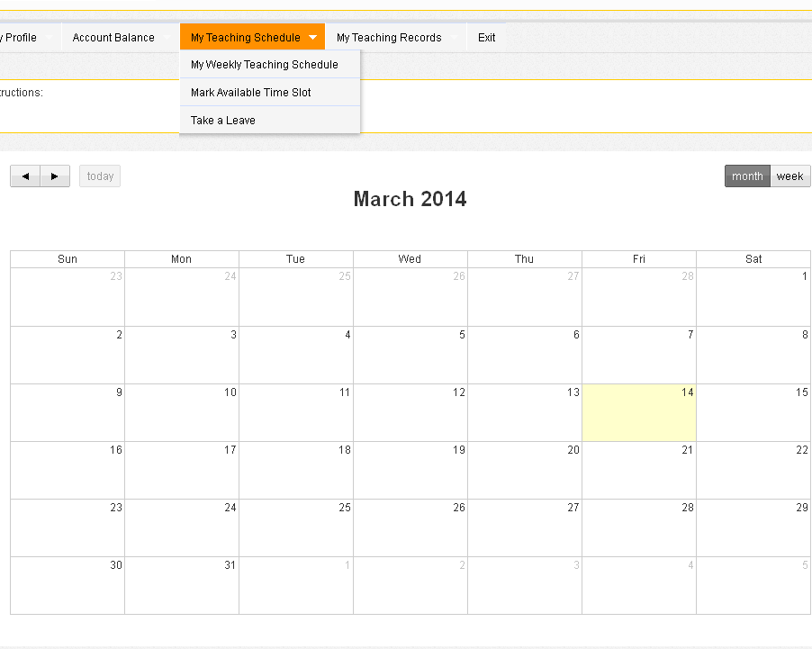
Task: Select March 4 in the Tuesday column
Action: point(296,355)
